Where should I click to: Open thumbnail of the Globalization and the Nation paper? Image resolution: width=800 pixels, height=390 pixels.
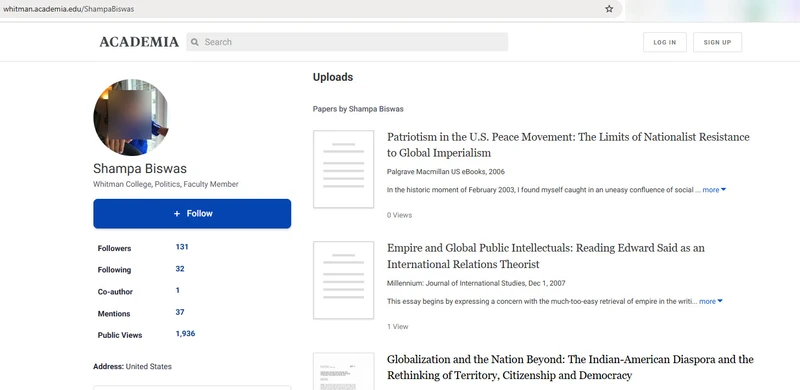[343, 371]
